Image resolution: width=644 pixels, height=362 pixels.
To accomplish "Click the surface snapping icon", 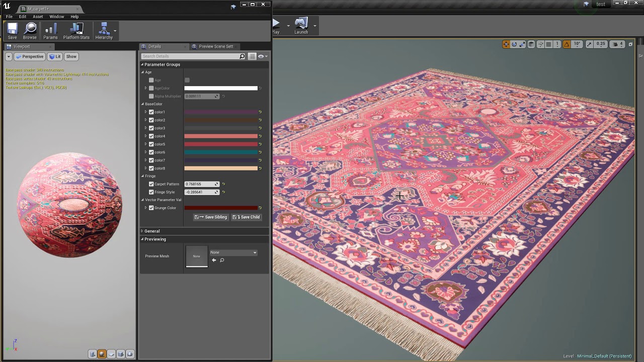I will click(x=540, y=44).
